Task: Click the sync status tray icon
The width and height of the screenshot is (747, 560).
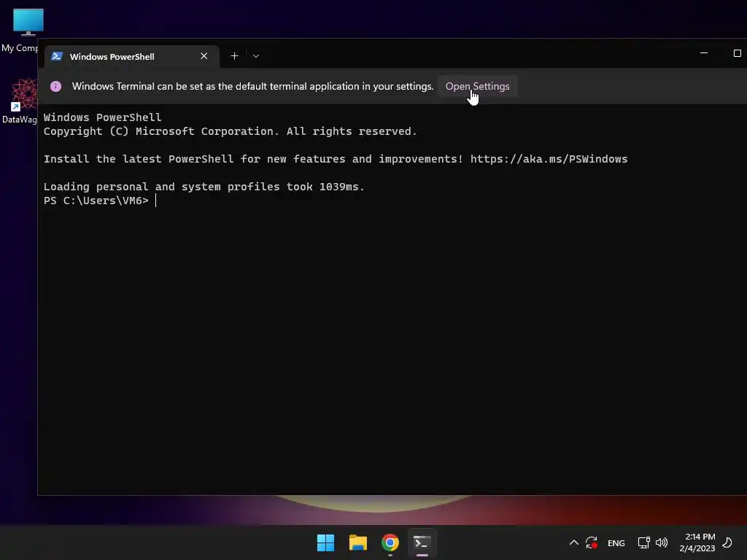Action: 592,542
